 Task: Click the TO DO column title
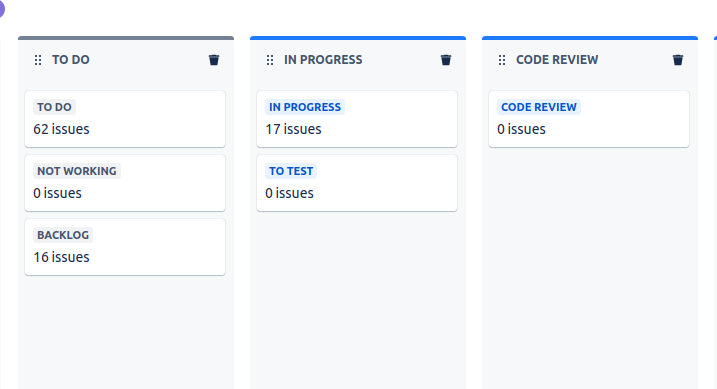click(71, 60)
